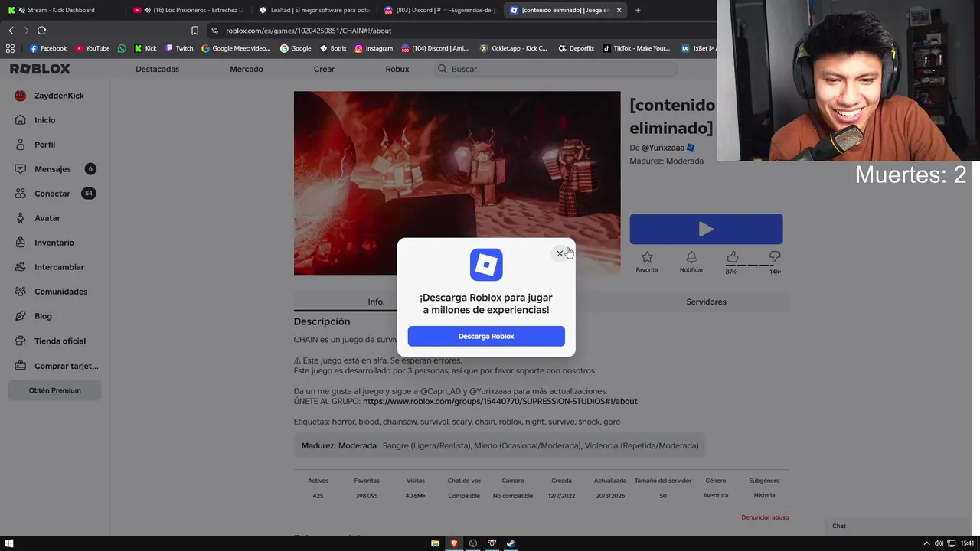The height and width of the screenshot is (551, 980).
Task: Open the Conectar sidebar icon
Action: (x=21, y=194)
